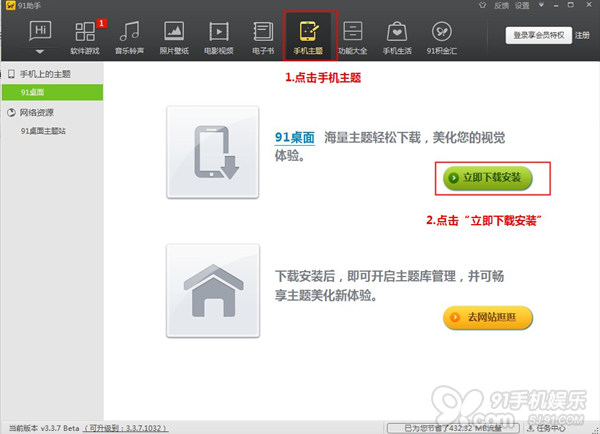Click 登录享会员特权 login button

(x=538, y=35)
